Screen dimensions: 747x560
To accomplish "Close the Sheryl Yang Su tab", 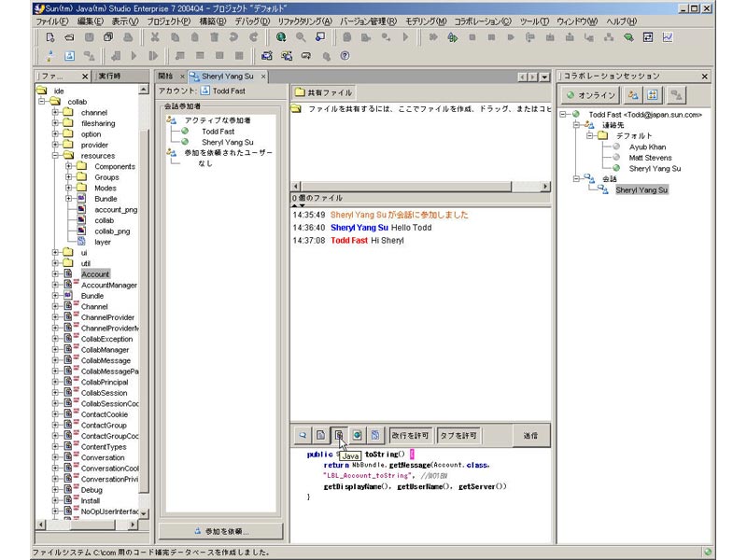I will coord(263,77).
